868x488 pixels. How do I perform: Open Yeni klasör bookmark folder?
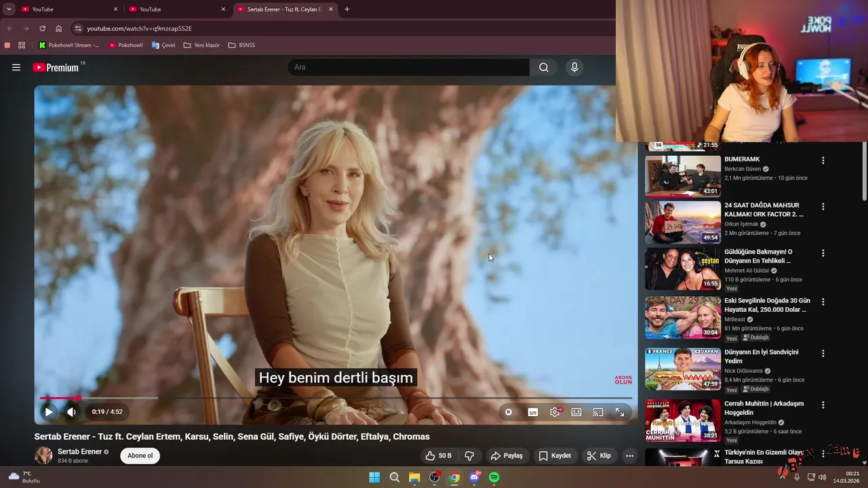201,45
